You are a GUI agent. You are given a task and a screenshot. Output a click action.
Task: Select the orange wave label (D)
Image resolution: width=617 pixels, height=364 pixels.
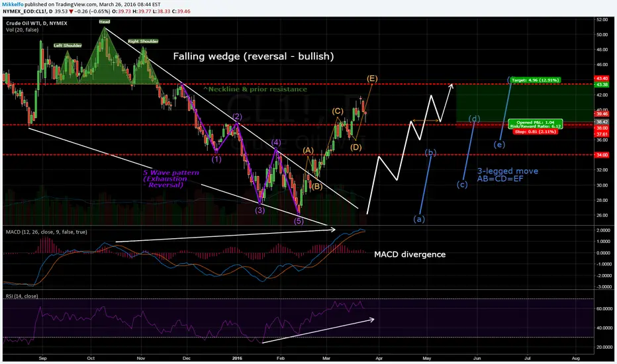(356, 148)
